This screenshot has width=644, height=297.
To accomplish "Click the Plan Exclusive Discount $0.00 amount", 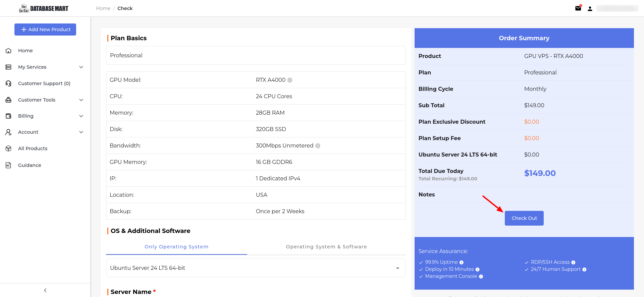I will (532, 122).
